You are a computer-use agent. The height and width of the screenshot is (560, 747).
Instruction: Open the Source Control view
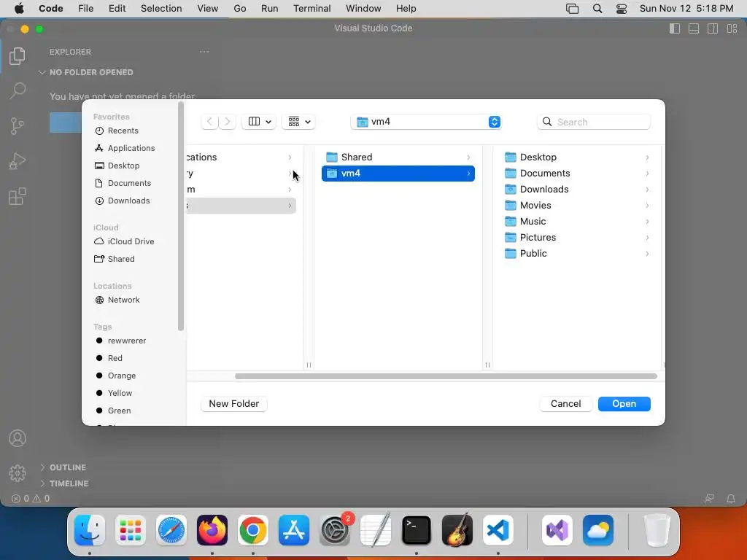coord(18,126)
